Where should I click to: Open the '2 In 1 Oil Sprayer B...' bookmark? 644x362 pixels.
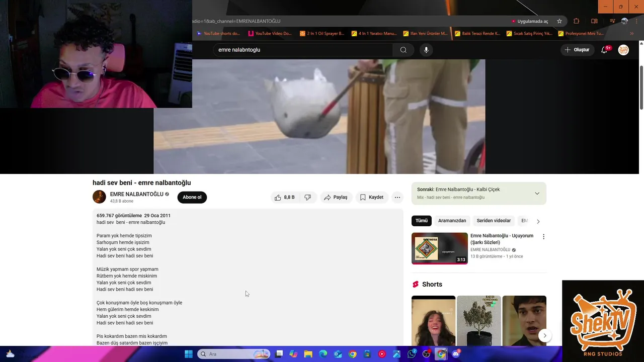[322, 34]
